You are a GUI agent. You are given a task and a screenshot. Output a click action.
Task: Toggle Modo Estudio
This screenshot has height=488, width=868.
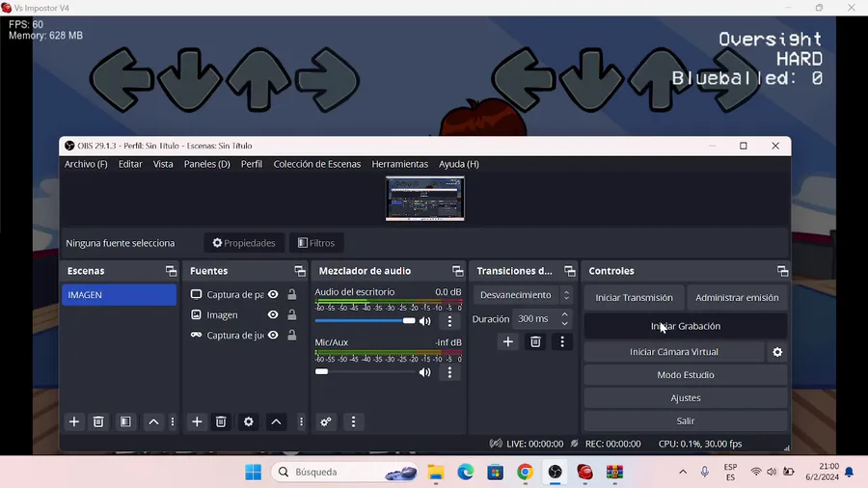[686, 374]
